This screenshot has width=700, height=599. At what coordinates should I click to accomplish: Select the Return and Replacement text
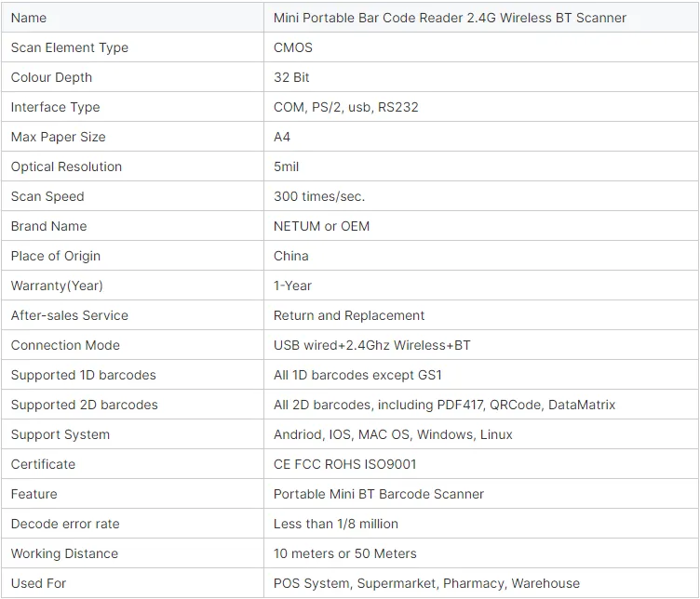[x=349, y=315]
